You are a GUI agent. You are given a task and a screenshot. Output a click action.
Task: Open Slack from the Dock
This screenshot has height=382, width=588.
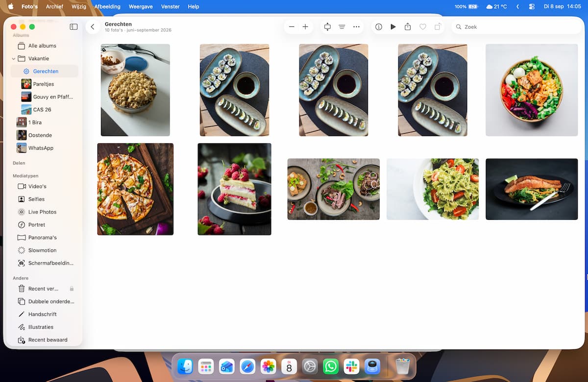[x=351, y=366]
